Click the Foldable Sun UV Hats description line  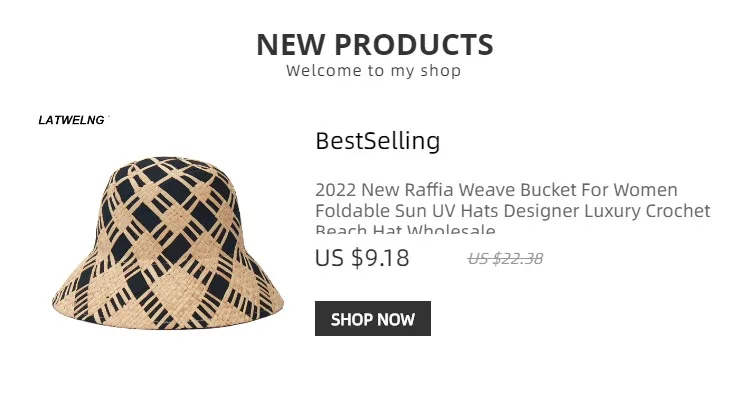513,211
